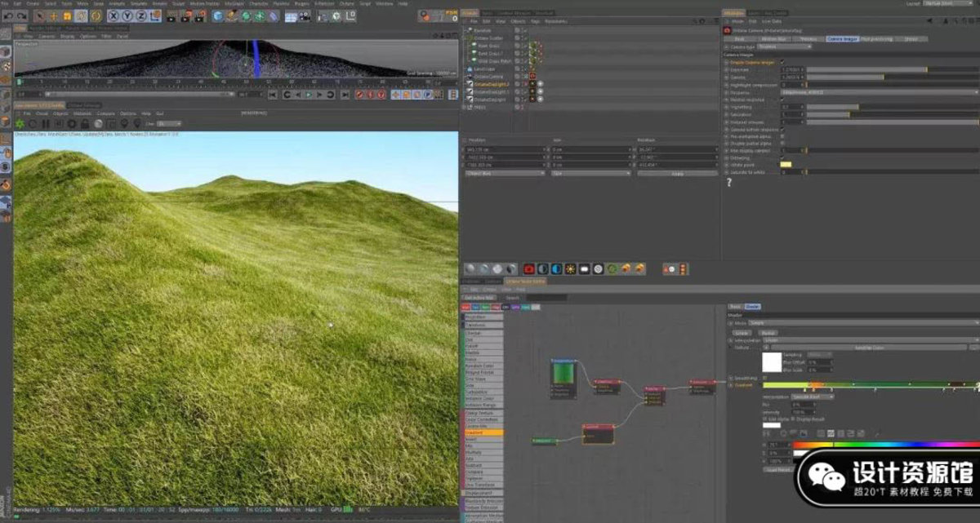
Task: Open the Stereo tab in attributes
Action: (911, 38)
